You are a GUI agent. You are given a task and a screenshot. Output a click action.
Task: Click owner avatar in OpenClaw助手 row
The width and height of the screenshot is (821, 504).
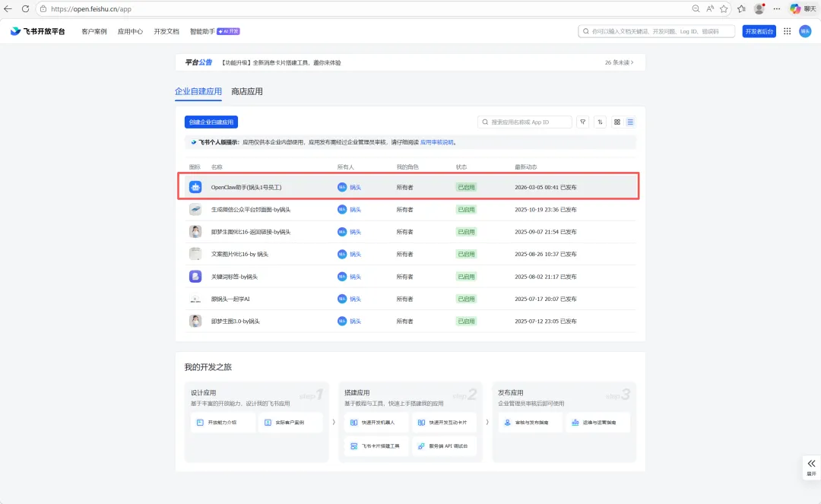pos(342,187)
